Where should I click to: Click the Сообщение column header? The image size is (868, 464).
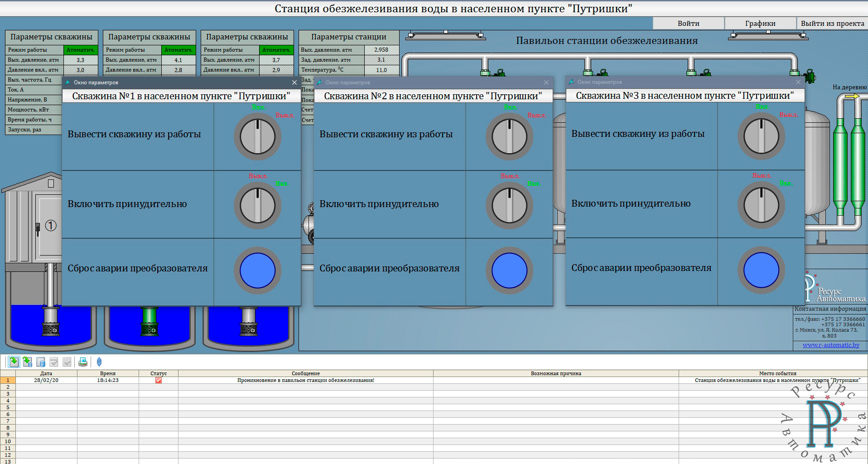(306, 373)
